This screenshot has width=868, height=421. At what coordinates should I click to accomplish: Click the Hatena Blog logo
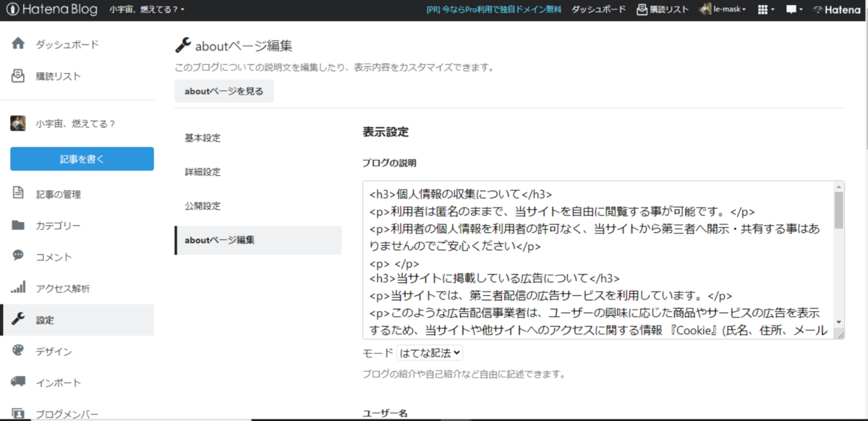[x=51, y=9]
